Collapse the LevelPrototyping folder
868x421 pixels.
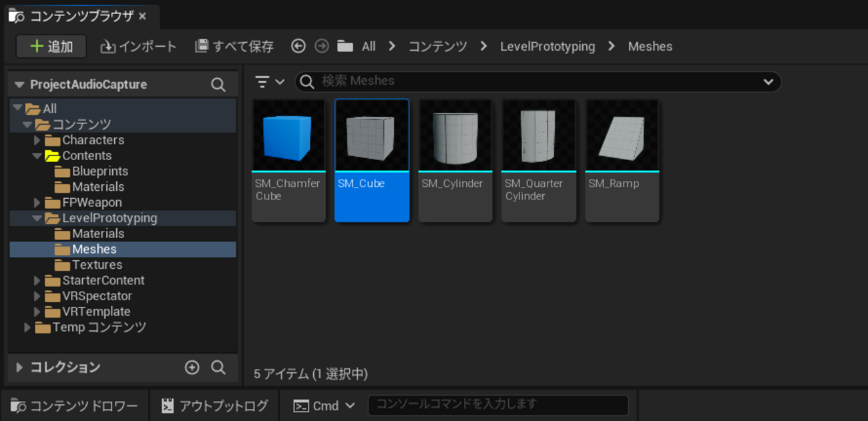tap(37, 218)
